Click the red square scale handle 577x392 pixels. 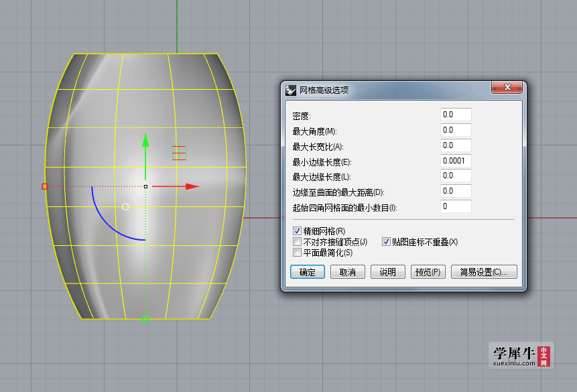(44, 186)
